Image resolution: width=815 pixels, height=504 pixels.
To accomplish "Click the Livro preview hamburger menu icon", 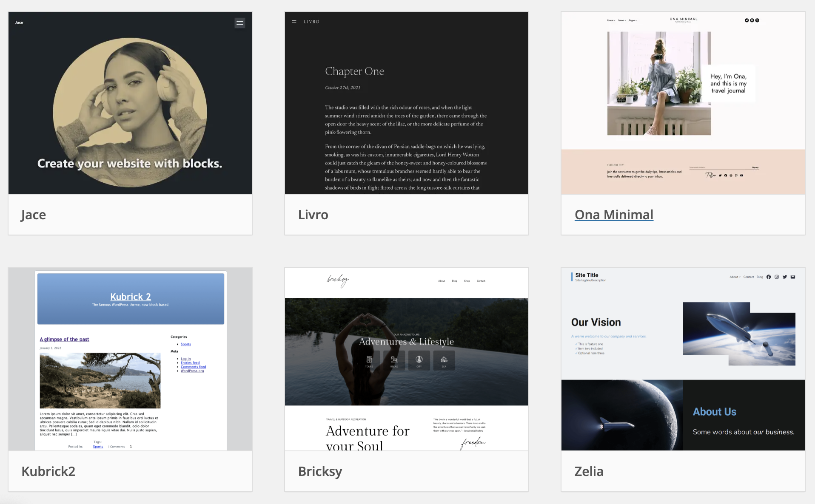I will tap(294, 22).
